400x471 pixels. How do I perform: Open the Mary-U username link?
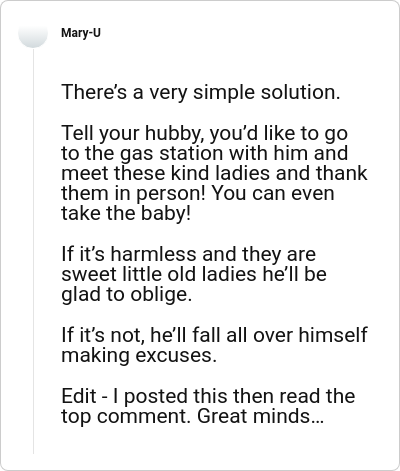point(81,33)
